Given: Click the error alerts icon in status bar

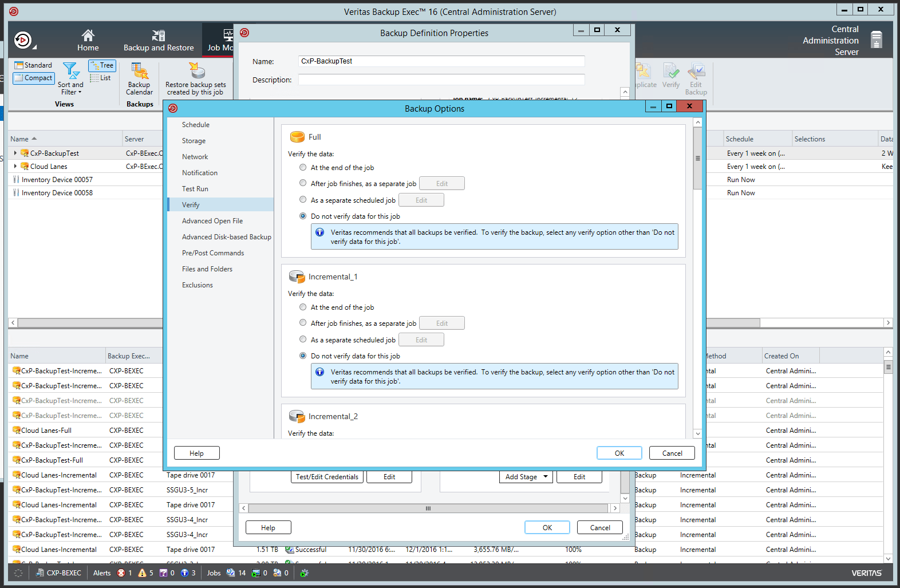Looking at the screenshot, I should [121, 573].
